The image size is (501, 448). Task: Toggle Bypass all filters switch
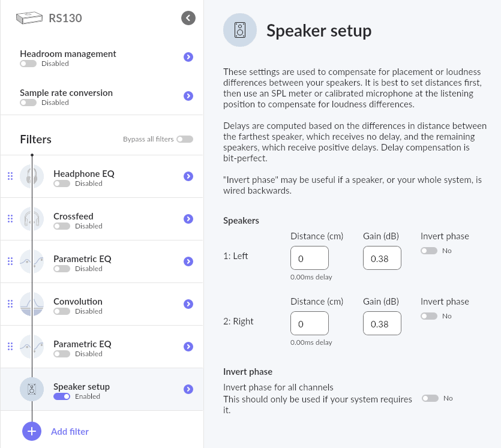click(x=185, y=139)
